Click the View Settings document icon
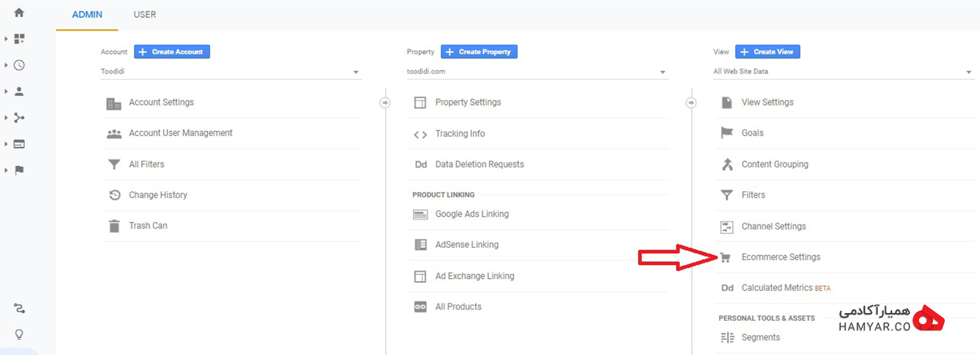This screenshot has height=355, width=980. click(727, 103)
